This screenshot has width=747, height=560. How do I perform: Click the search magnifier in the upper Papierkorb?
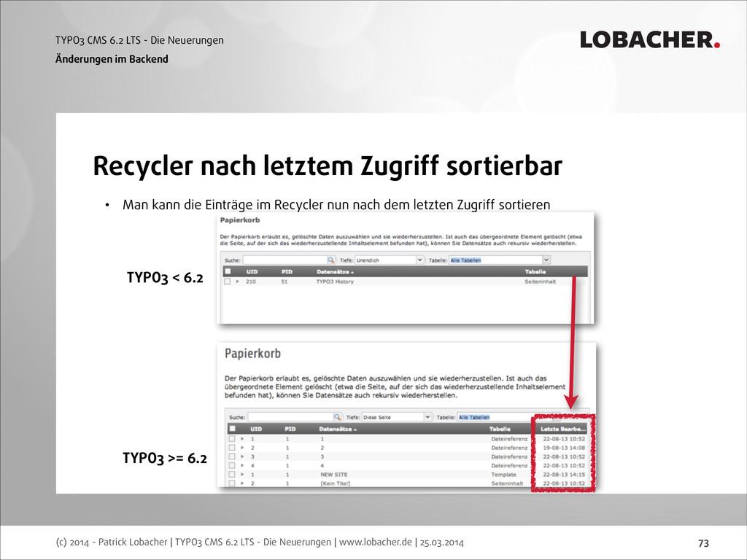pyautogui.click(x=330, y=260)
